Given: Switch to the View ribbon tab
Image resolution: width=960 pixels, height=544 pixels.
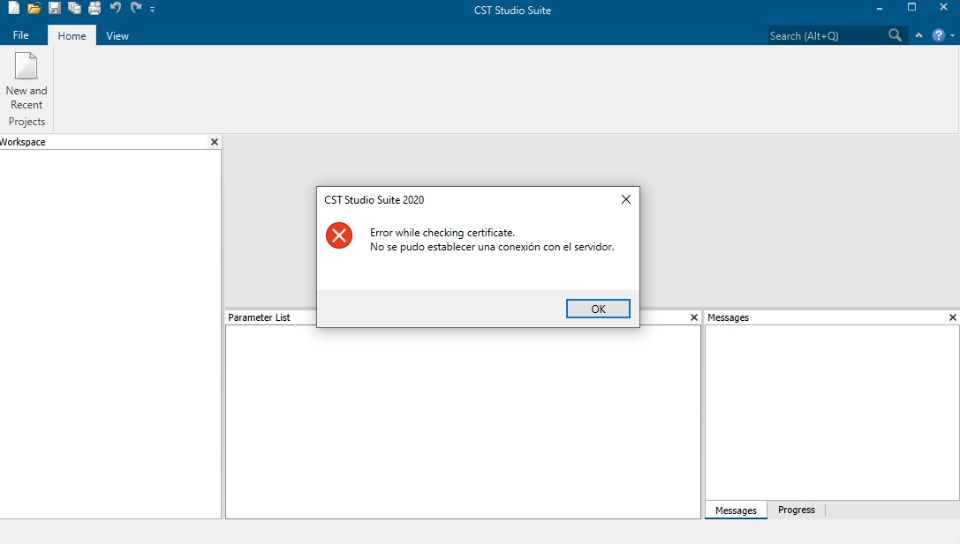Looking at the screenshot, I should click(117, 35).
